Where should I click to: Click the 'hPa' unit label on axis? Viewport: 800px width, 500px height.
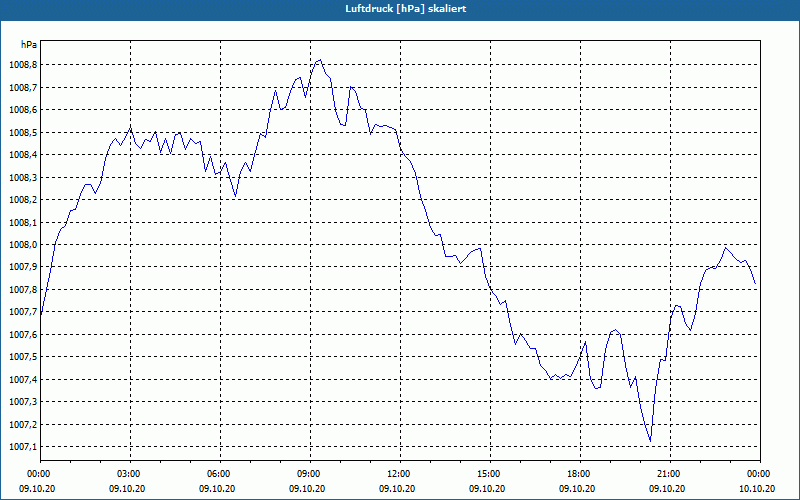click(29, 45)
